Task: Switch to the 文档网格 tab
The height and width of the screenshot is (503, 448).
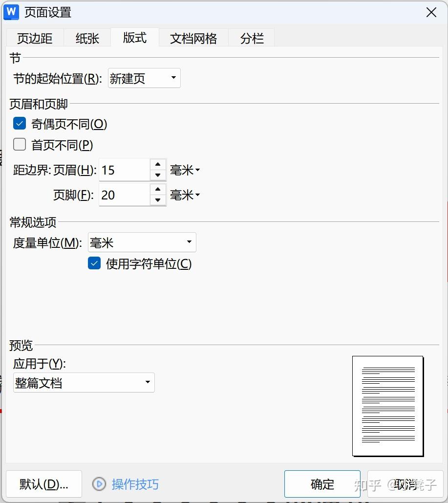Action: (x=193, y=37)
